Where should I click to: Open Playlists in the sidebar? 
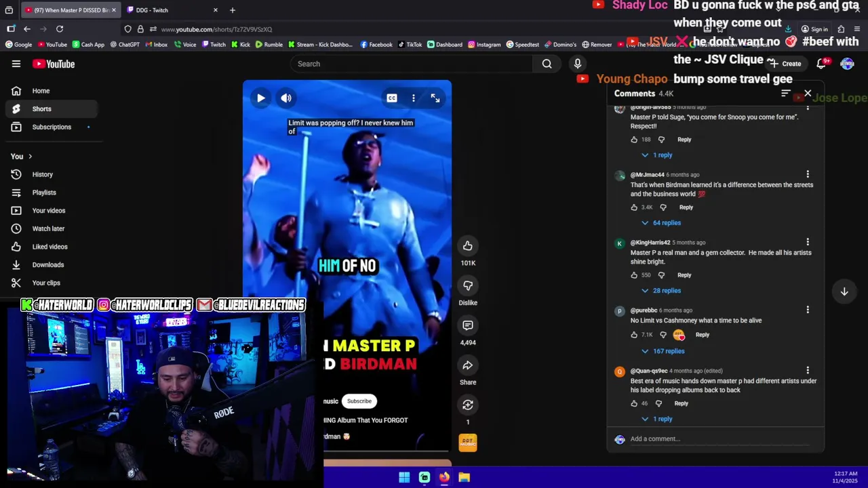pyautogui.click(x=52, y=193)
